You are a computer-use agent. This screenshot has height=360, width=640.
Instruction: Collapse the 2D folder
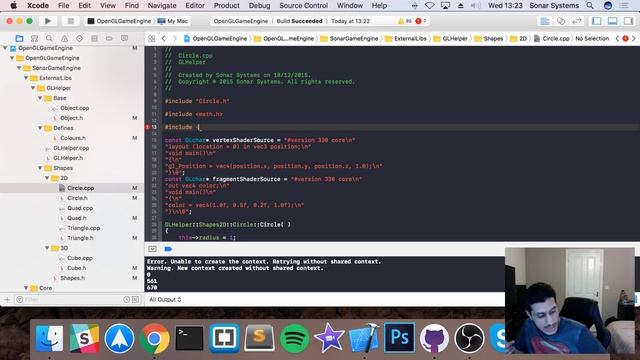click(47, 178)
